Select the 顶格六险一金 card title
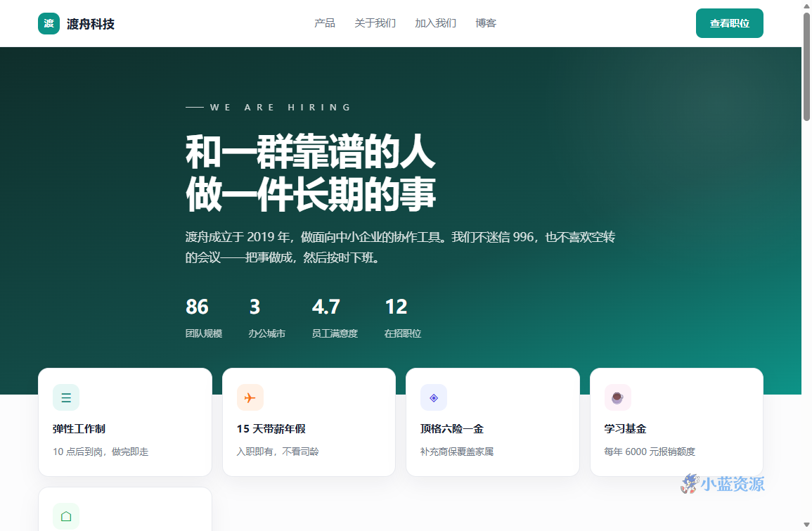Viewport: 812px width, 531px height. point(451,429)
